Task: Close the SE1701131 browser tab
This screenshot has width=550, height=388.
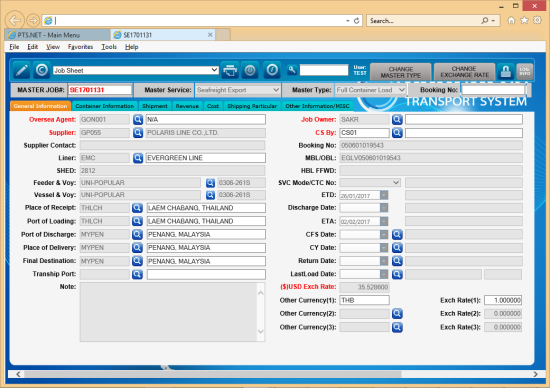Action: tap(210, 35)
